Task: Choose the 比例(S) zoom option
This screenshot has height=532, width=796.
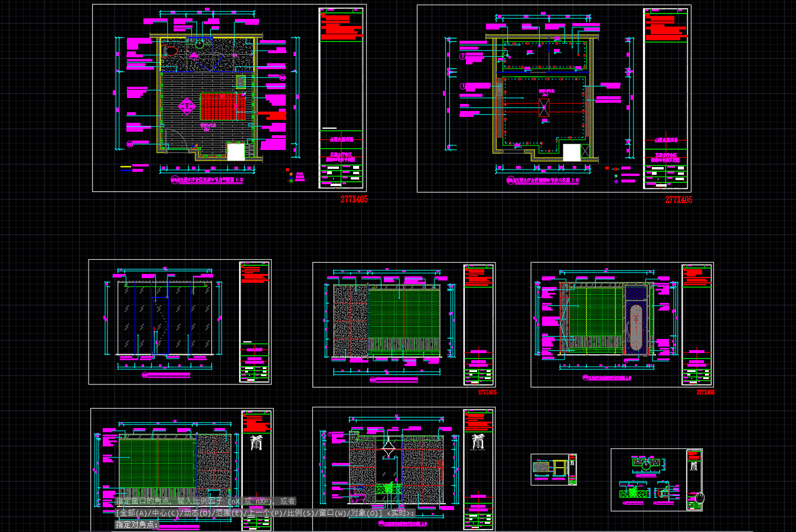Action: [301, 513]
